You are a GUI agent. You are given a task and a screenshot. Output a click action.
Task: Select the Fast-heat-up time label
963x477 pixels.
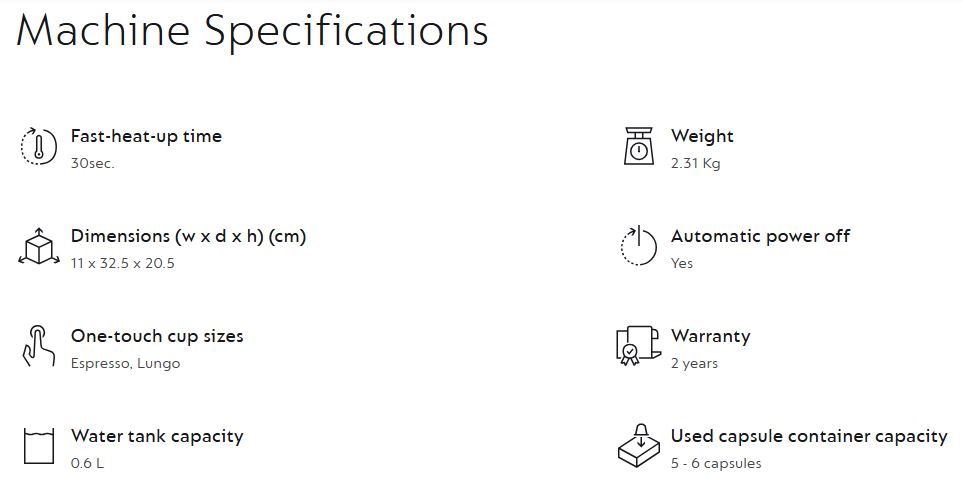[x=146, y=136]
